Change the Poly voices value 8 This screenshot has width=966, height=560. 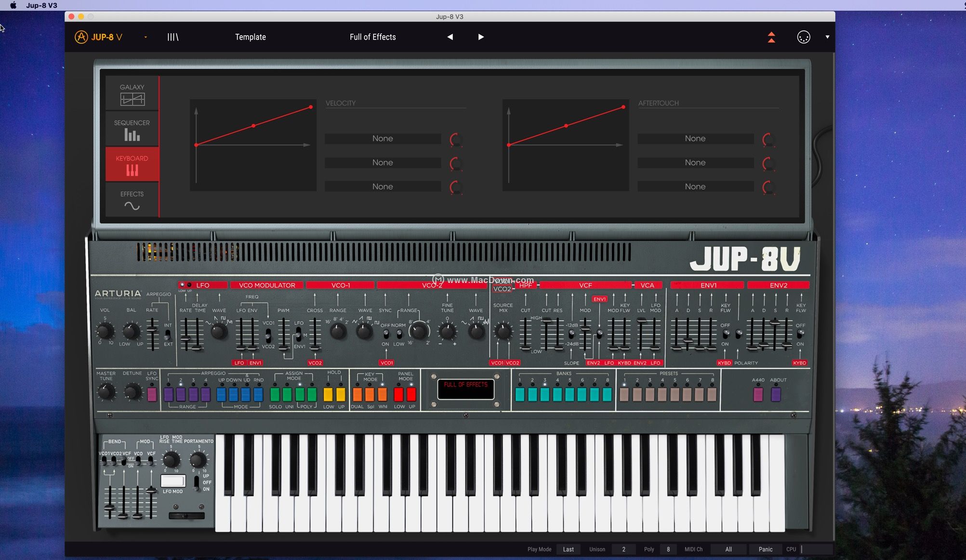tap(668, 549)
